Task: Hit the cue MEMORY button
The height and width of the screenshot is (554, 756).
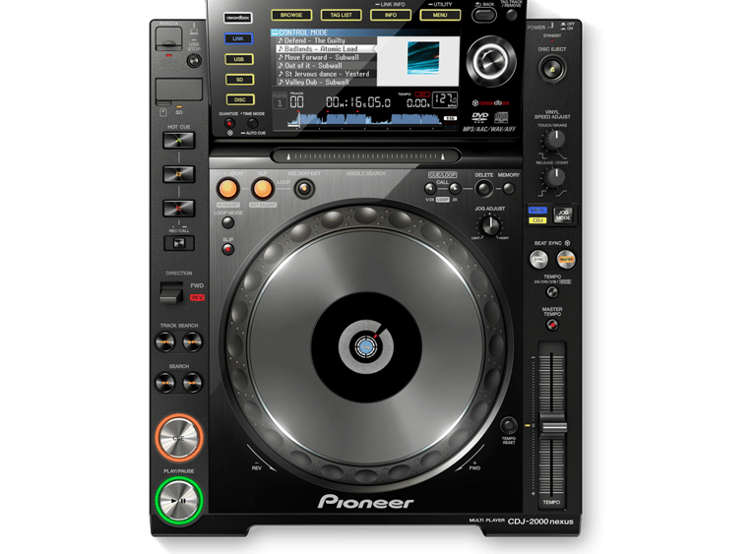Action: click(x=509, y=189)
